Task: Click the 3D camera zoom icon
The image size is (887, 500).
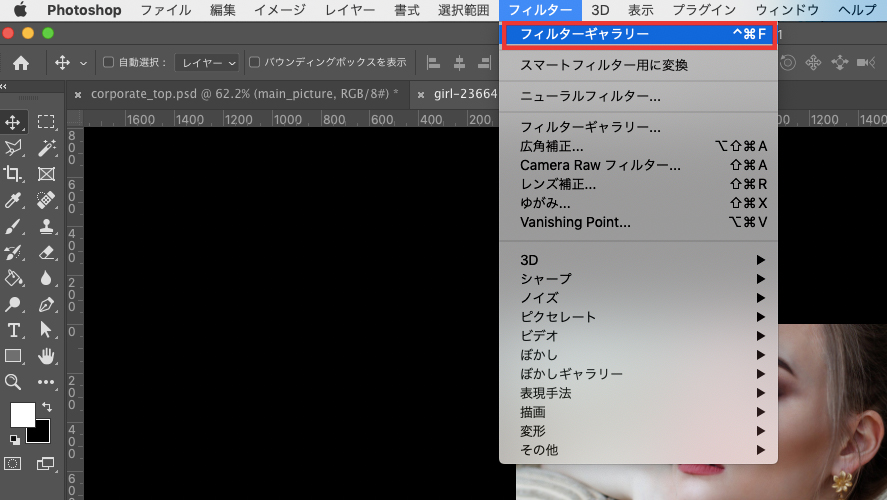Action: tap(866, 62)
